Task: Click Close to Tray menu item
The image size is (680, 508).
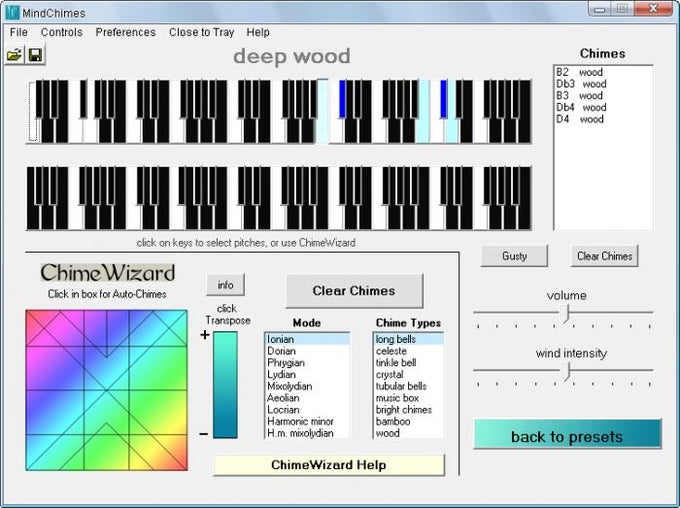Action: tap(201, 32)
